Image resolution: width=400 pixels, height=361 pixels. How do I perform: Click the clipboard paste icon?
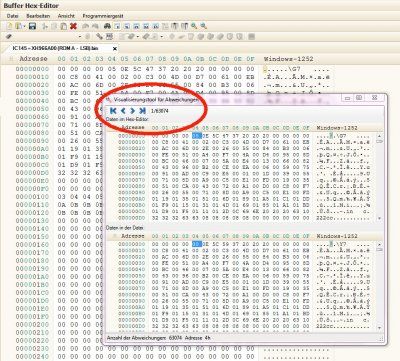point(64,26)
